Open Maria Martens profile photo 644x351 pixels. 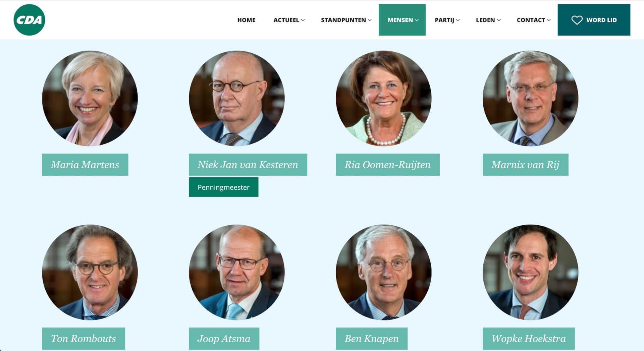click(x=90, y=98)
